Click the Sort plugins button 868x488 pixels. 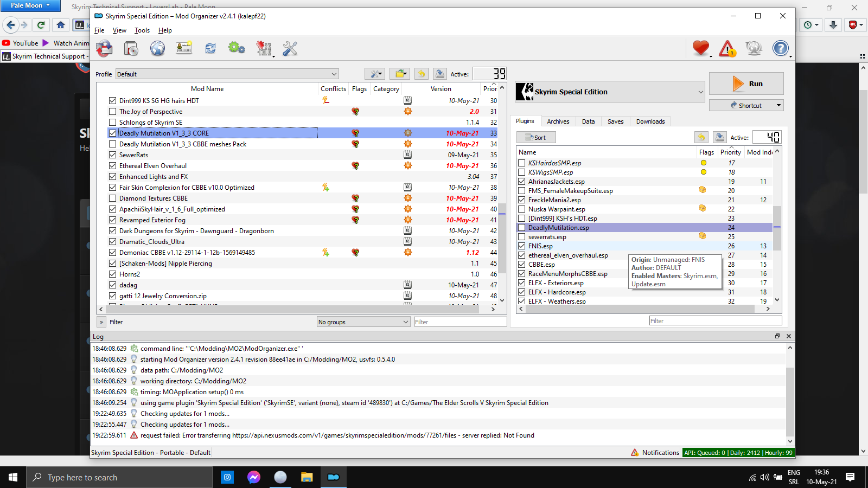point(536,137)
